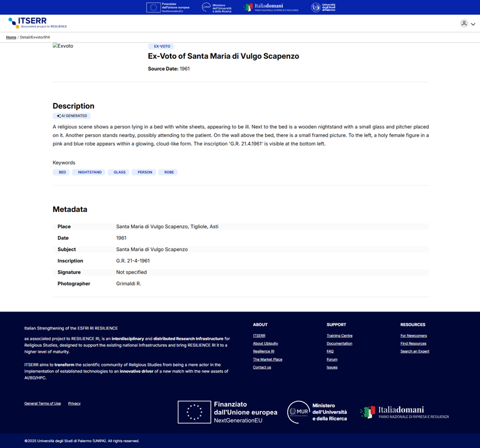This screenshot has width=480, height=448.
Task: Click the Contact us footer link
Action: 262,367
